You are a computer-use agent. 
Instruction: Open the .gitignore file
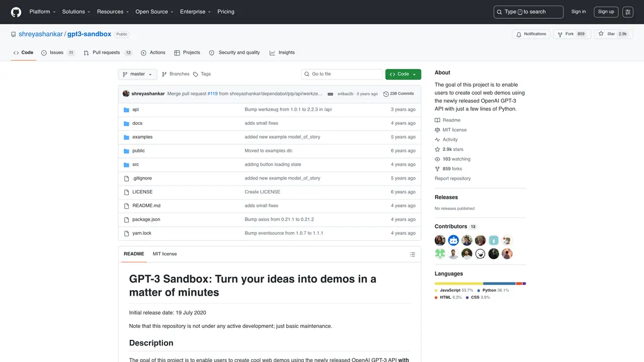pyautogui.click(x=142, y=178)
